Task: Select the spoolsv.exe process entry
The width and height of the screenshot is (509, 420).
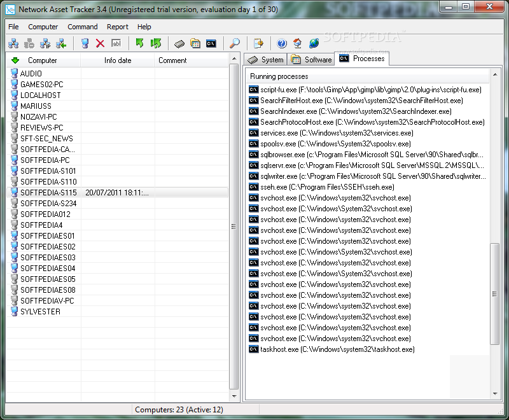Action: [330, 144]
